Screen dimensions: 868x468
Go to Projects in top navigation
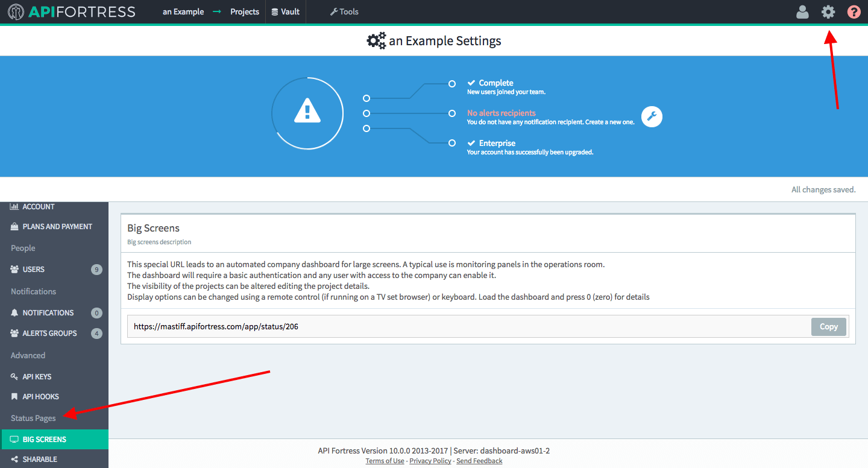[x=245, y=11]
